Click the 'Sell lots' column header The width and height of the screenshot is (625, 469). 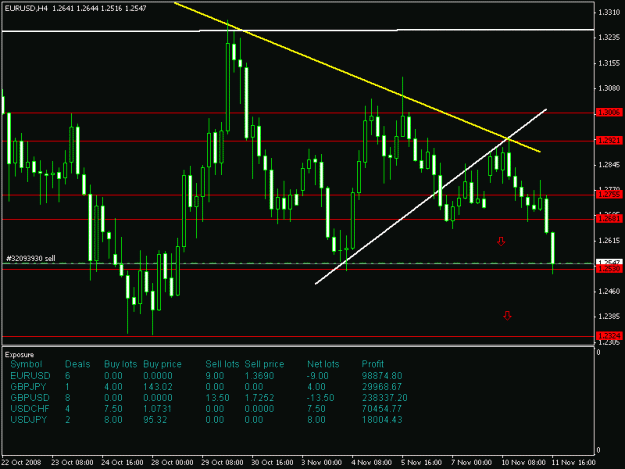point(222,364)
